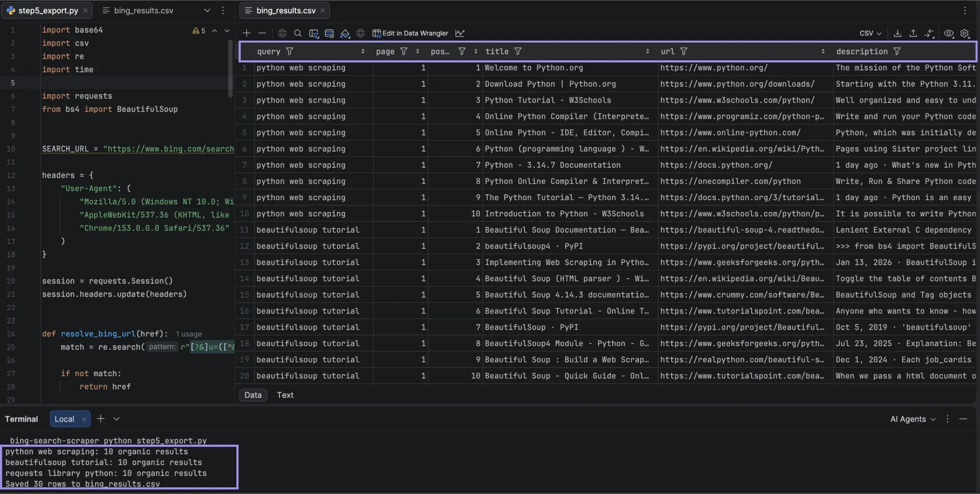980x494 pixels.
Task: Sort by the query column arrows
Action: [363, 51]
